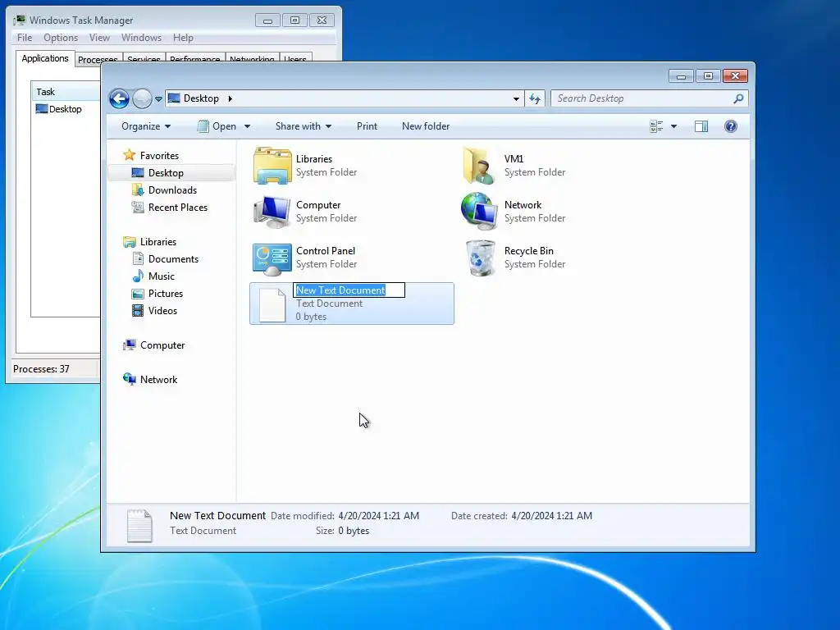Click the document thumbnail in the details pane
This screenshot has height=630, width=840.
tap(139, 525)
